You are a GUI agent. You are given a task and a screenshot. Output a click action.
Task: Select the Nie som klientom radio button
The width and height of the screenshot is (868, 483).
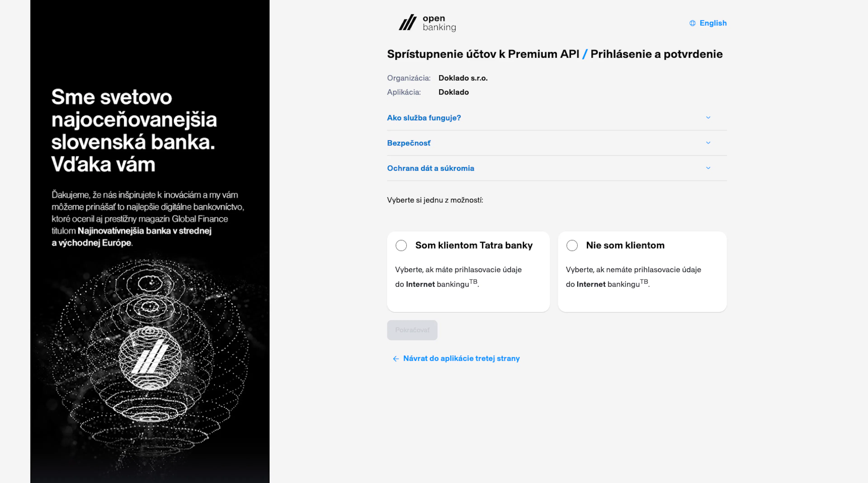click(572, 245)
